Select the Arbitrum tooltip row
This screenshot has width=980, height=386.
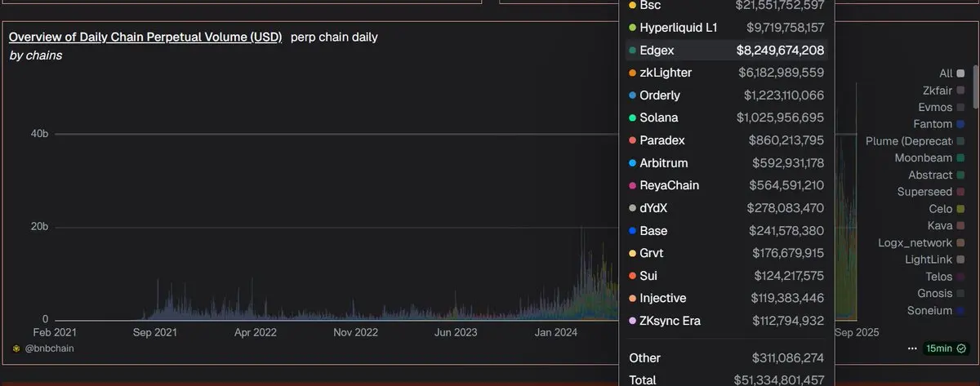point(727,163)
